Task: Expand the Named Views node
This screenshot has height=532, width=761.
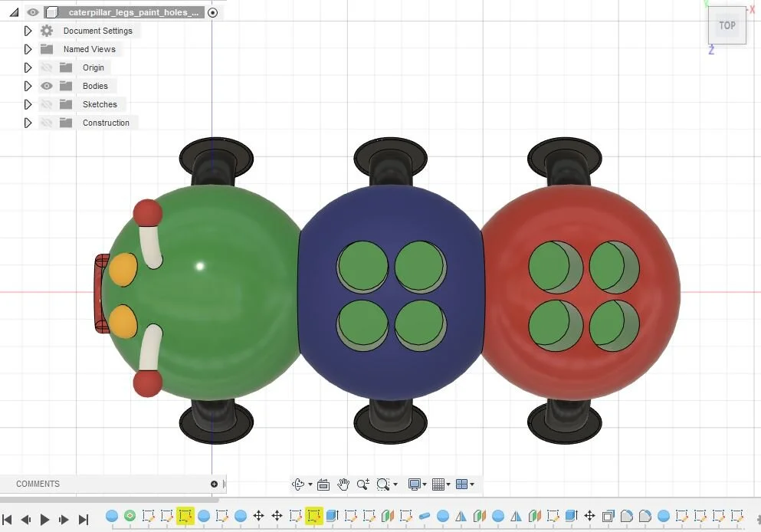Action: pos(28,49)
